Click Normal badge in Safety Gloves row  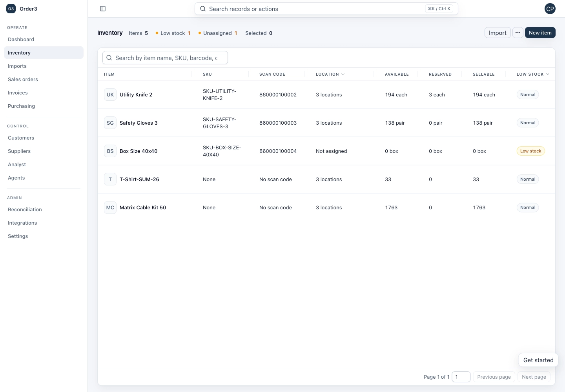click(528, 123)
